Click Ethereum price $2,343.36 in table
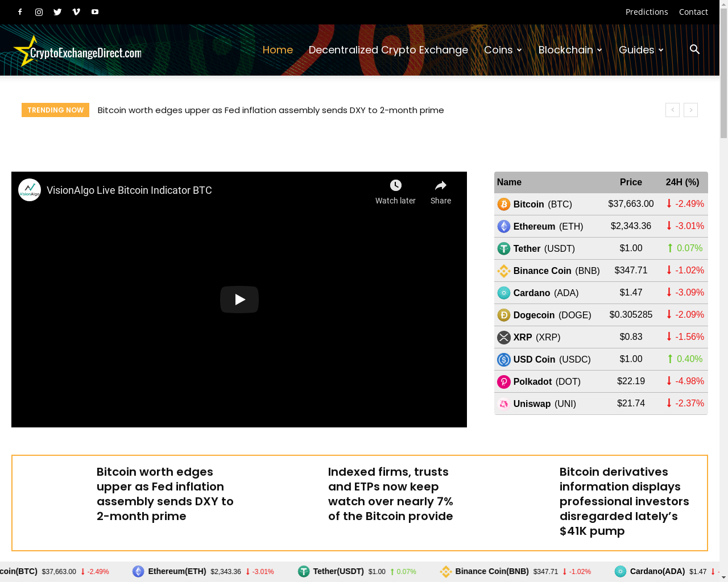Image resolution: width=728 pixels, height=582 pixels. [x=631, y=226]
